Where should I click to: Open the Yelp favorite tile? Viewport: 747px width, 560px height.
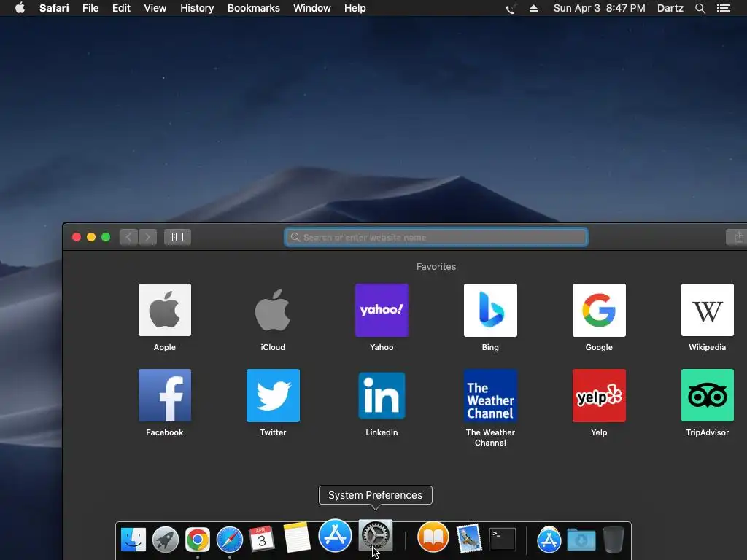point(599,395)
